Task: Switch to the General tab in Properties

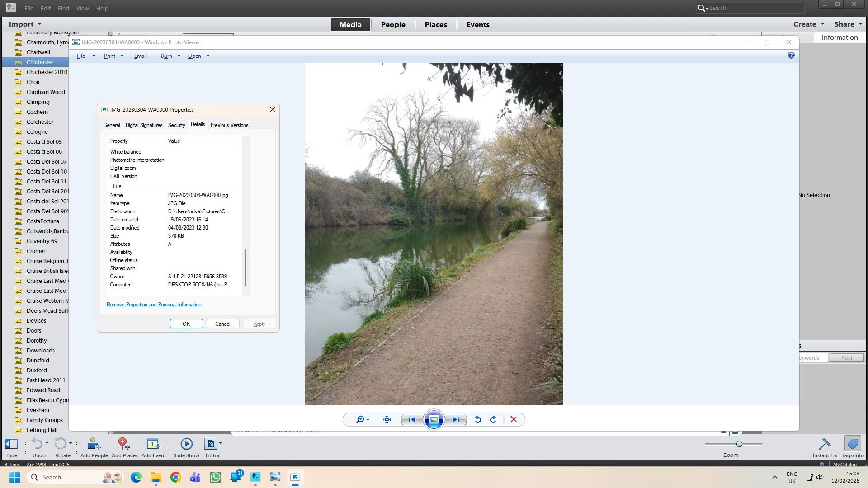Action: (111, 125)
